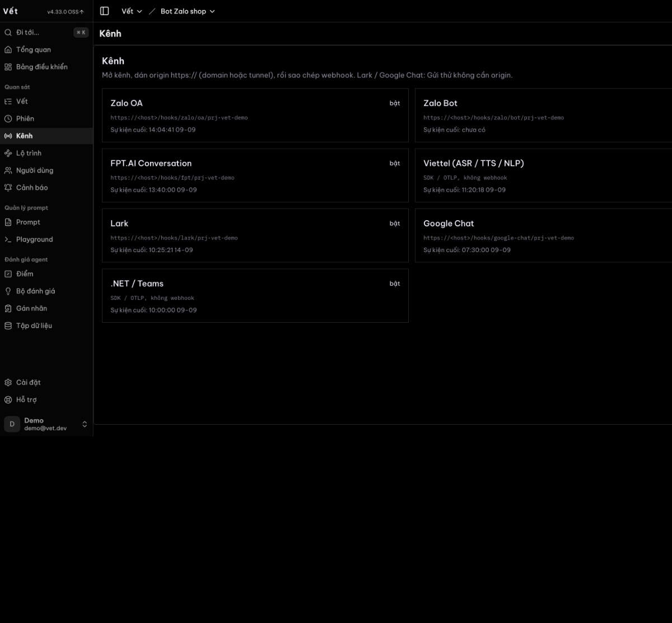Viewport: 672px width, 623px height.
Task: Go to Lộ trình menu item
Action: (x=46, y=154)
